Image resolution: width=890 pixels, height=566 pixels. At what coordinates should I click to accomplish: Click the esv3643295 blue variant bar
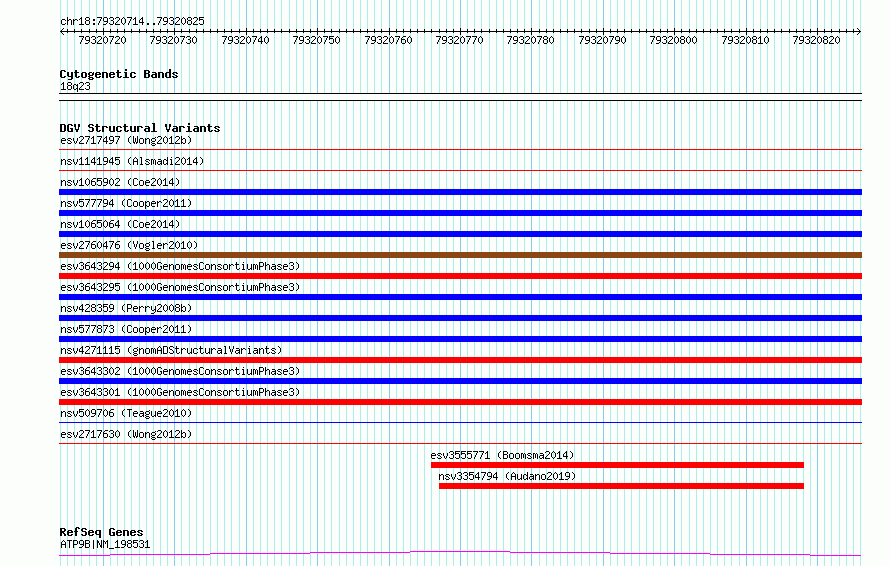[460, 297]
